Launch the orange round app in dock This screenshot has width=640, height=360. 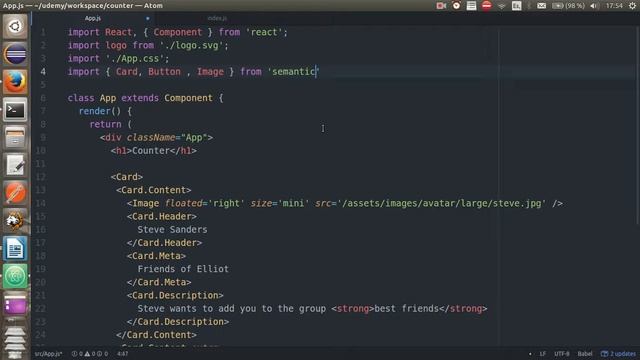pos(15,193)
